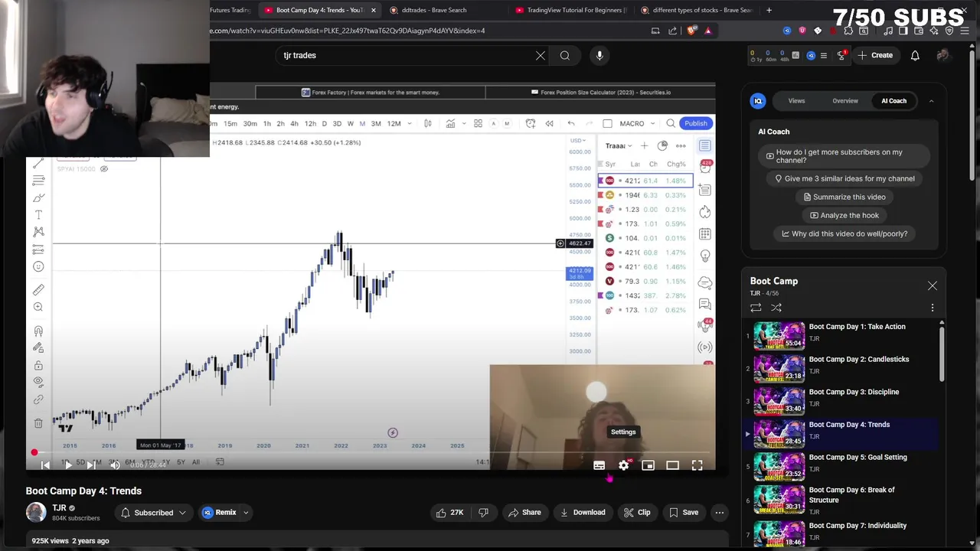Open YouTube notifications bell
The image size is (980, 551).
point(915,55)
